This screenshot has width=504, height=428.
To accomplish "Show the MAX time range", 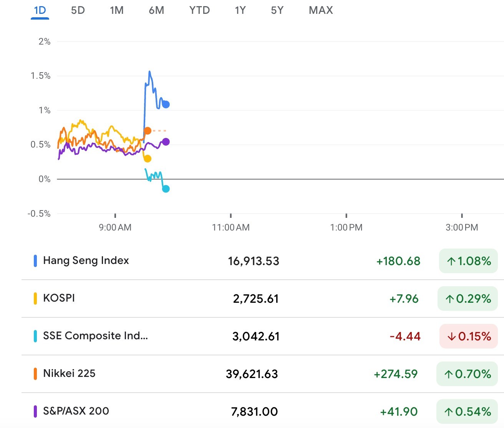I will (321, 10).
